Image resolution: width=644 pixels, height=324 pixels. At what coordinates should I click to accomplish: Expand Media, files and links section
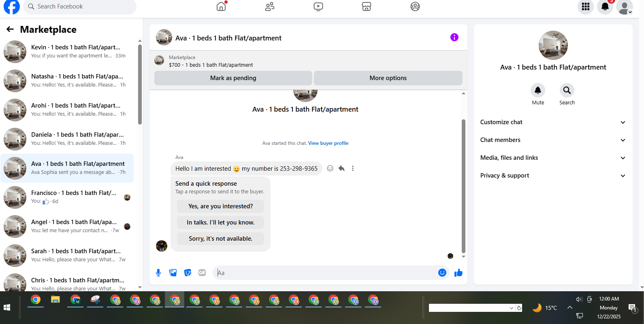[553, 158]
